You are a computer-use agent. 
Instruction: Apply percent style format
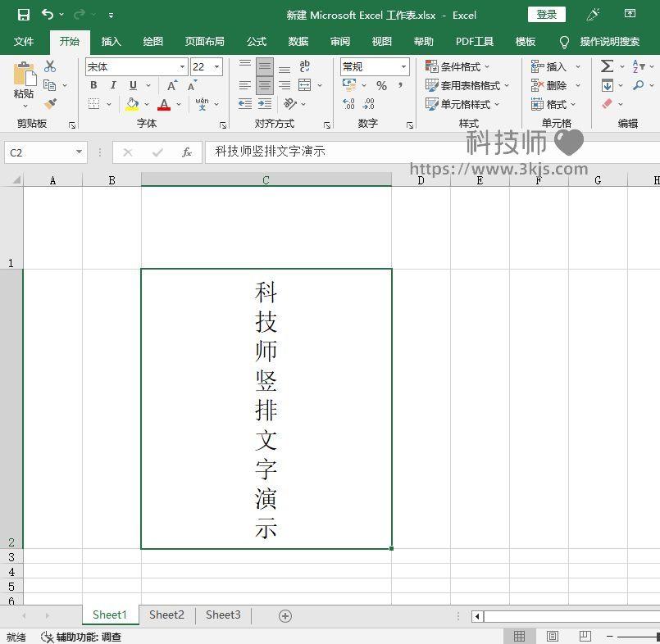381,86
